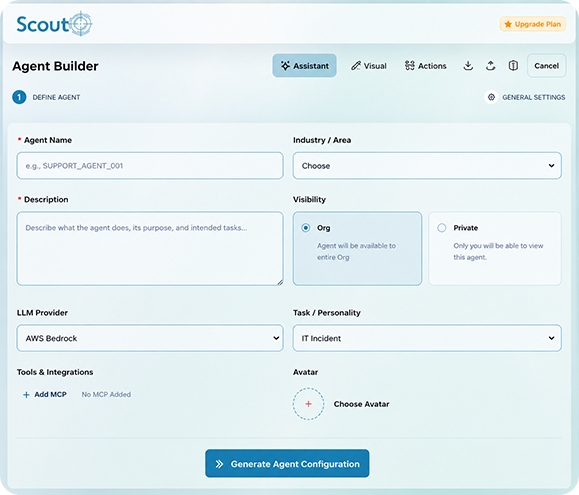Click the Description resize handle
579x495 pixels.
280,282
